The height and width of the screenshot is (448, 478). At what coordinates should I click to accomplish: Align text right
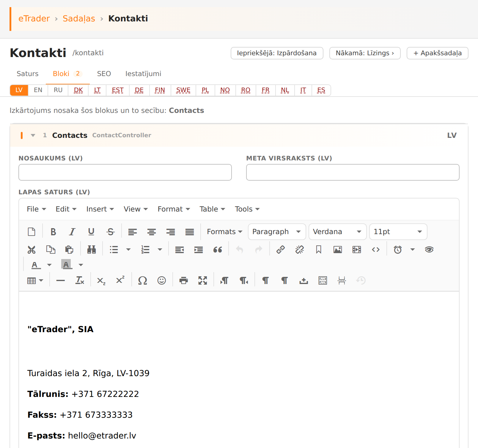click(171, 232)
